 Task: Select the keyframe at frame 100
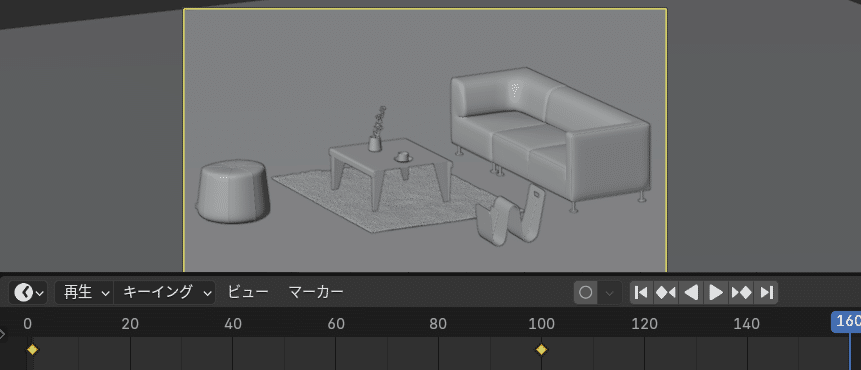(541, 349)
